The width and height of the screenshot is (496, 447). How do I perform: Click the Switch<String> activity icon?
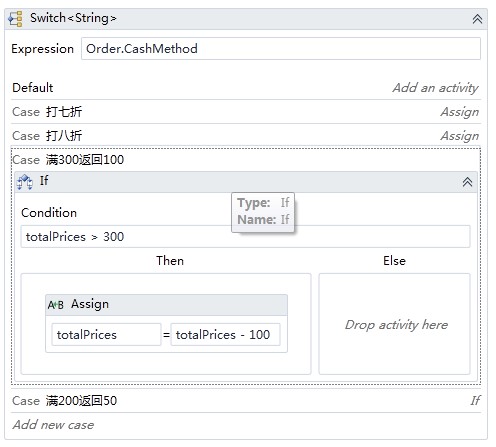pos(15,19)
